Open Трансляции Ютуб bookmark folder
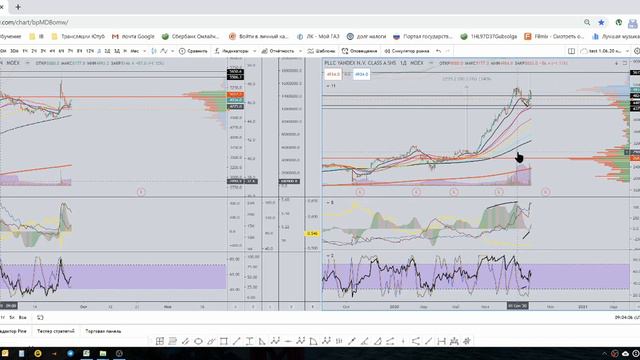The image size is (640, 360). pyautogui.click(x=78, y=36)
